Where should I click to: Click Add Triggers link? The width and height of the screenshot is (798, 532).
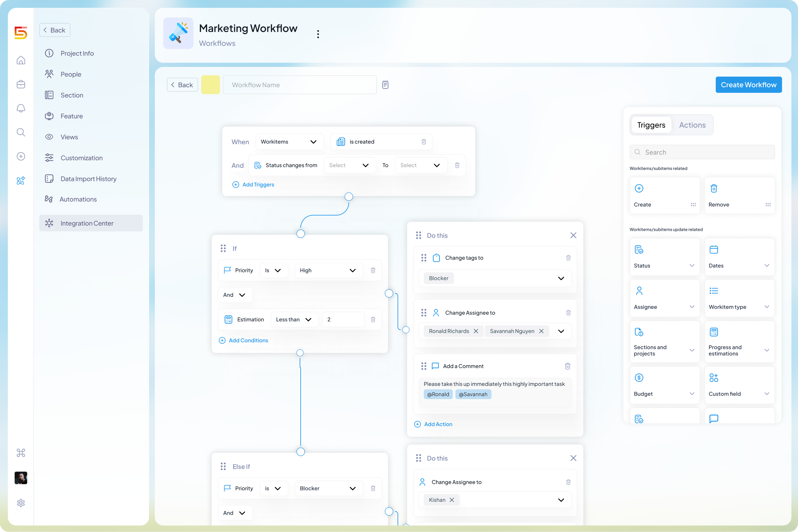pos(253,185)
